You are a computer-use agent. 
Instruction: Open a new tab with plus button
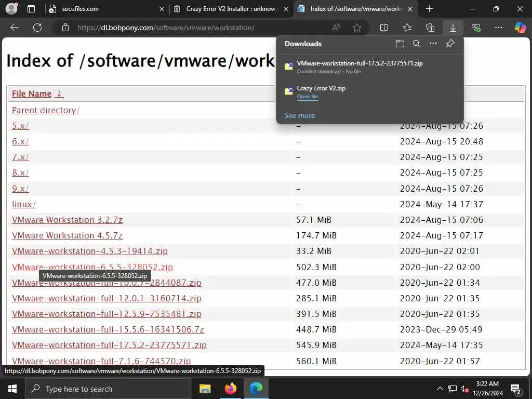coord(429,9)
